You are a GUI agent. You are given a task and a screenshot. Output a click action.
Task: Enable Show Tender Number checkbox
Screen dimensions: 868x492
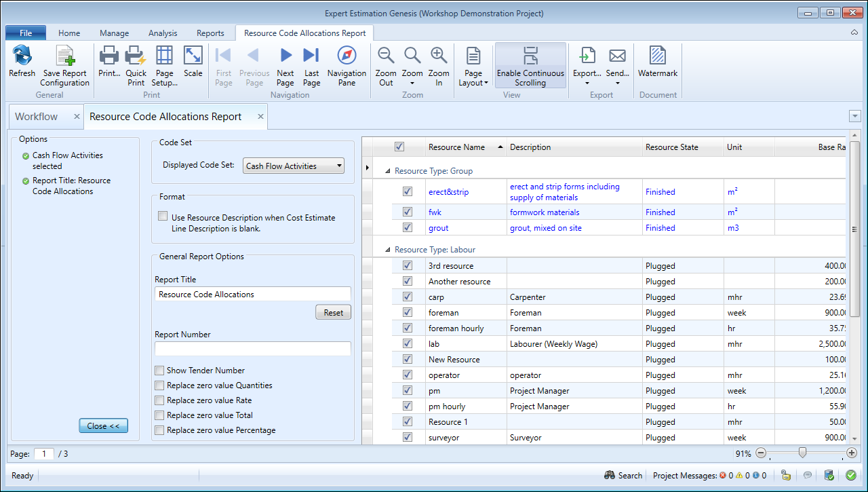159,371
